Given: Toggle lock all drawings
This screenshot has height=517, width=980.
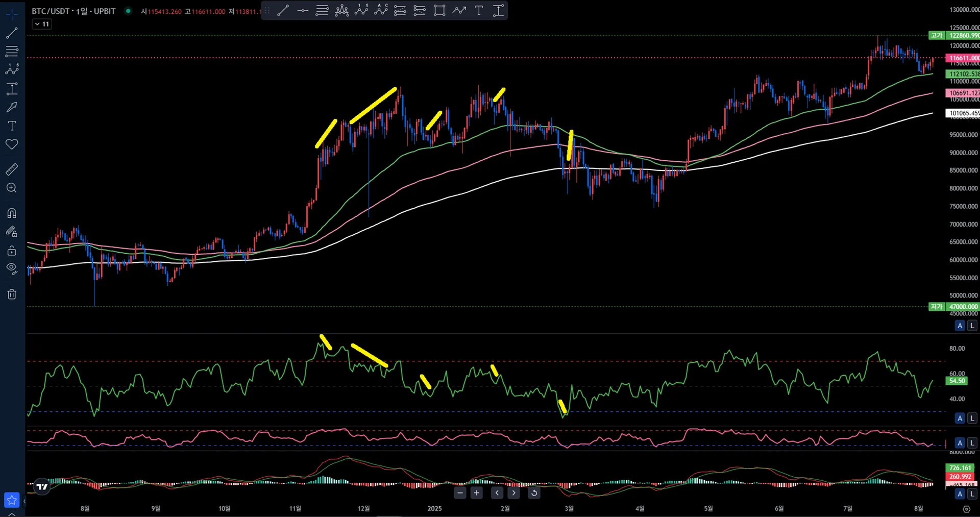Looking at the screenshot, I should 12,251.
